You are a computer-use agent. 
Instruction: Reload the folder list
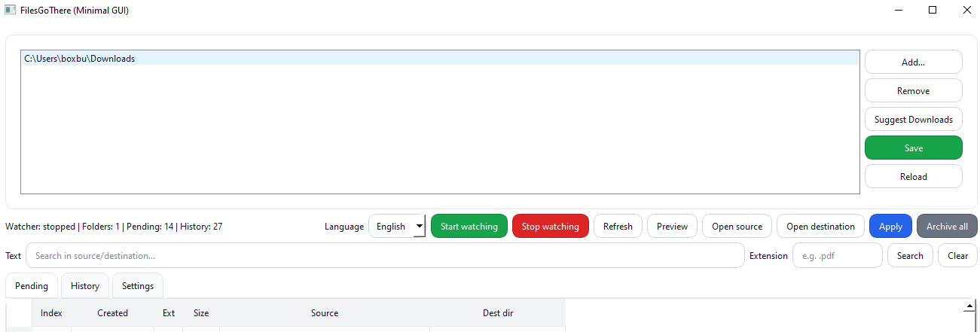913,176
